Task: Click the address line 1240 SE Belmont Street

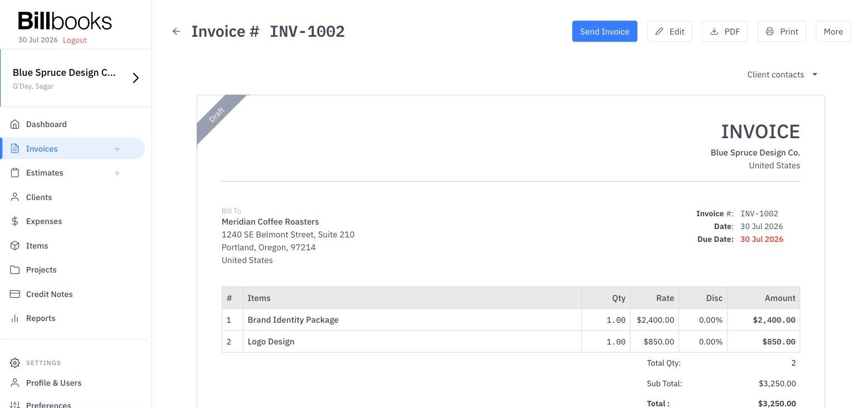Action: pos(288,235)
